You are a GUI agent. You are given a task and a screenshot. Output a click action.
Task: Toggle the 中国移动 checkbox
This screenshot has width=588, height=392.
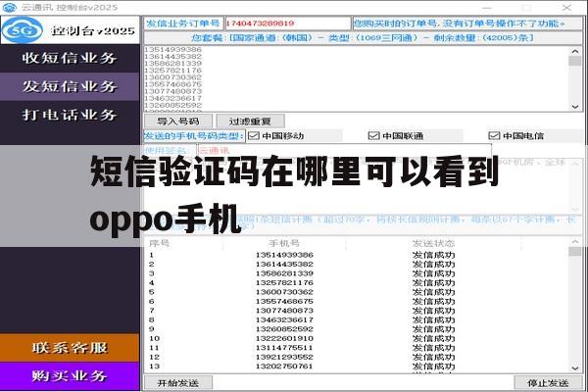(x=254, y=135)
